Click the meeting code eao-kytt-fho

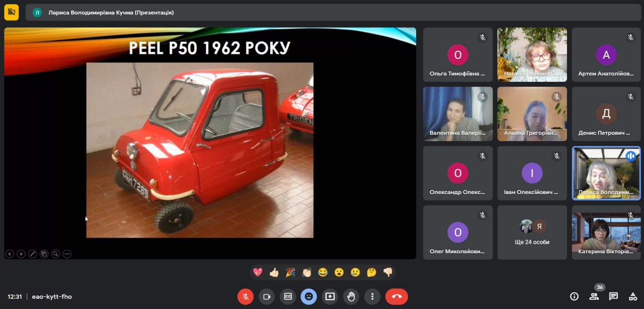pos(52,296)
